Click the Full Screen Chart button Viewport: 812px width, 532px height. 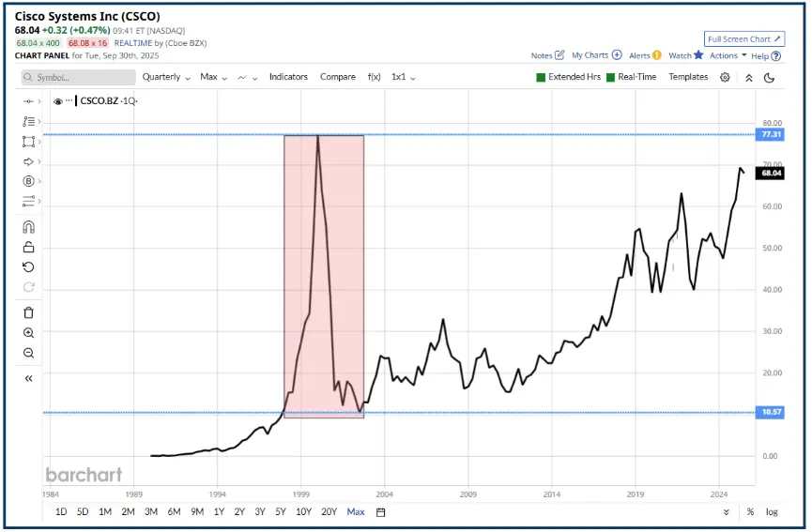(x=743, y=39)
